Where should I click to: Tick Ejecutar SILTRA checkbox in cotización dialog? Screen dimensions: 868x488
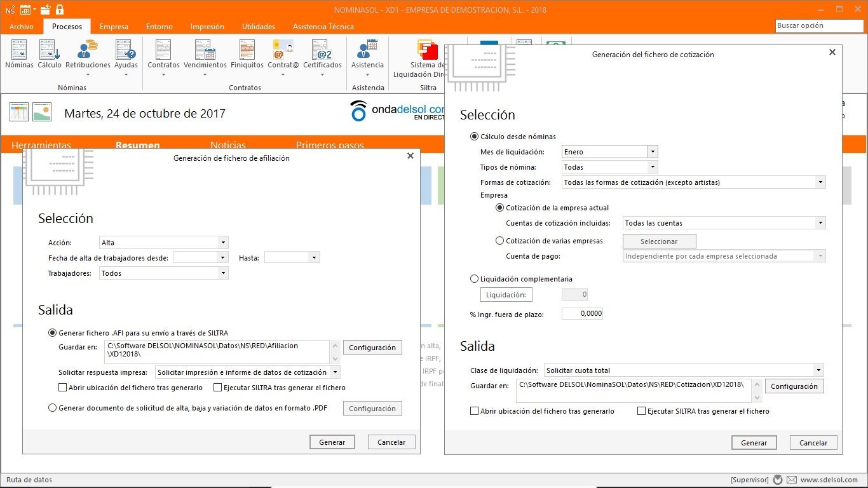tap(641, 411)
